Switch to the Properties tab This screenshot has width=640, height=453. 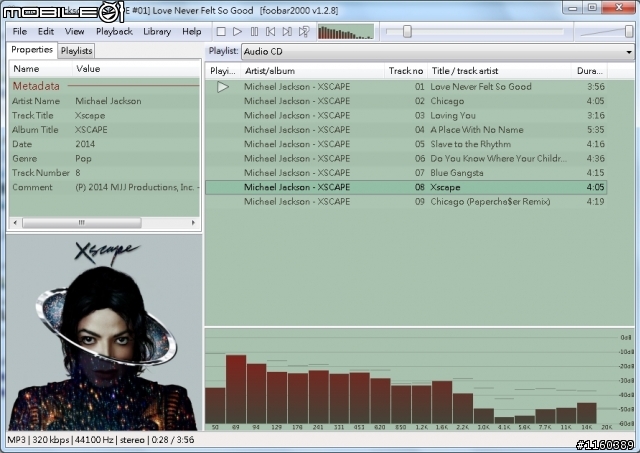click(32, 50)
